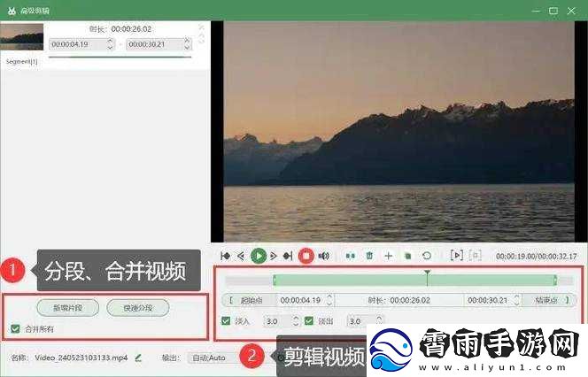Step forward one frame in the preview

tap(274, 256)
